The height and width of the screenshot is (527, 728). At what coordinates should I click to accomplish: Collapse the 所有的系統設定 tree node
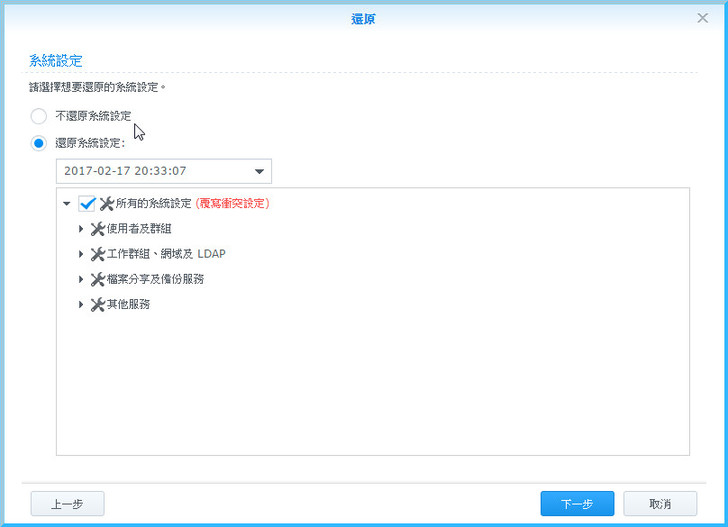[x=67, y=203]
